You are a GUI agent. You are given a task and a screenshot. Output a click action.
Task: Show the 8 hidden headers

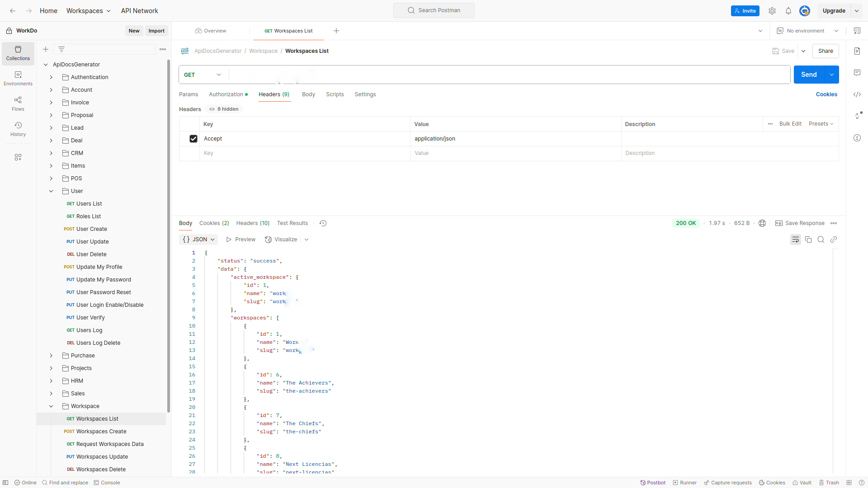click(x=224, y=109)
